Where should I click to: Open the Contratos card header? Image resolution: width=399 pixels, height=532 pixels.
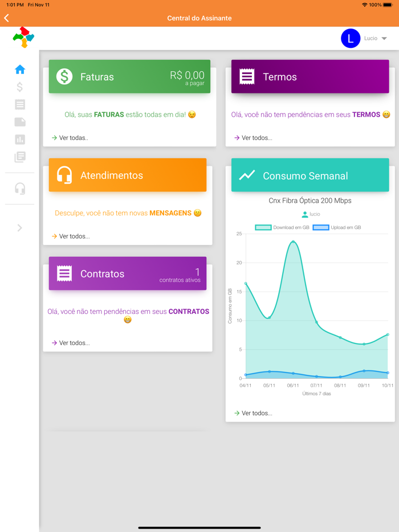click(127, 273)
